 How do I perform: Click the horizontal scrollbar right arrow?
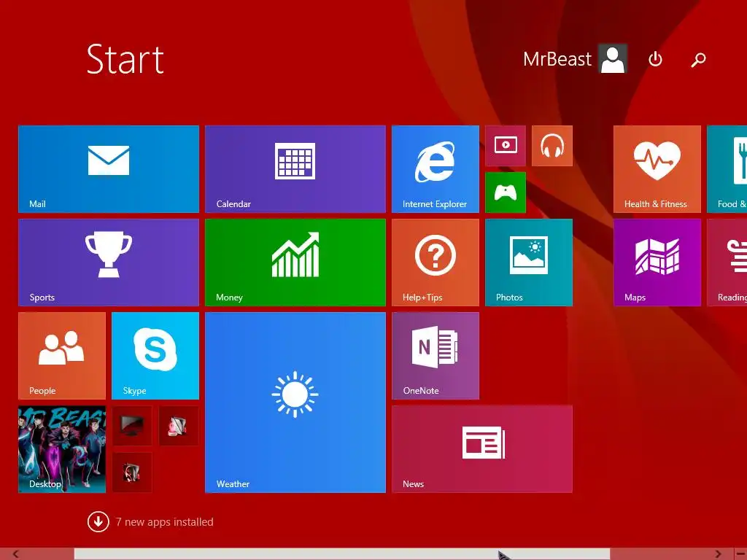coord(718,554)
